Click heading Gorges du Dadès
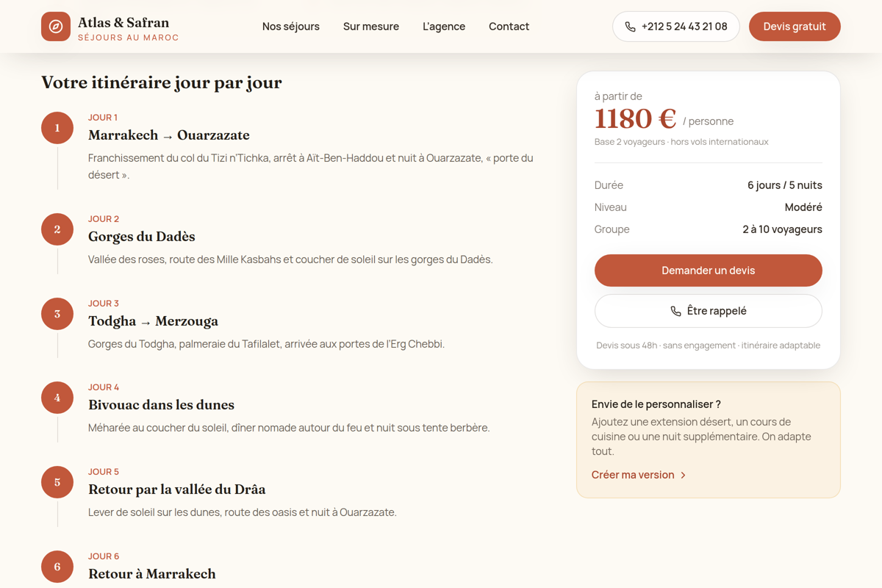The width and height of the screenshot is (882, 588). pos(142,237)
